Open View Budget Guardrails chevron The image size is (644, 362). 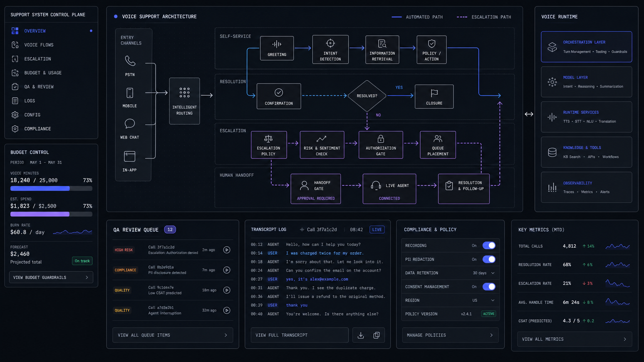[x=87, y=277]
